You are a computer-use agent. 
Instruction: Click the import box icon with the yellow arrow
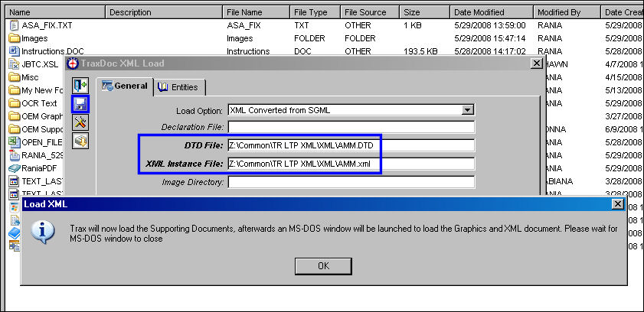(x=80, y=141)
